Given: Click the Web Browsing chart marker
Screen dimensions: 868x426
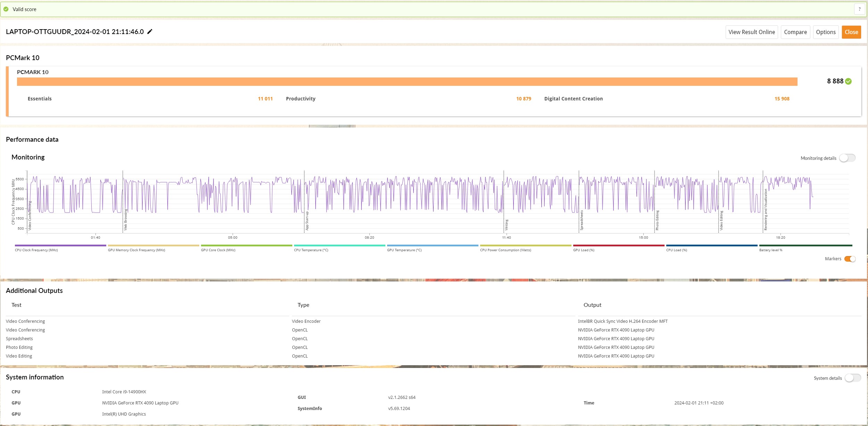Looking at the screenshot, I should click(x=125, y=220).
